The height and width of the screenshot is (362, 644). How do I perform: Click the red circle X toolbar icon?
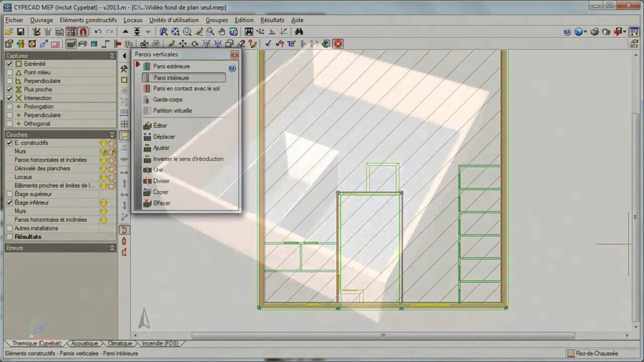tap(338, 43)
